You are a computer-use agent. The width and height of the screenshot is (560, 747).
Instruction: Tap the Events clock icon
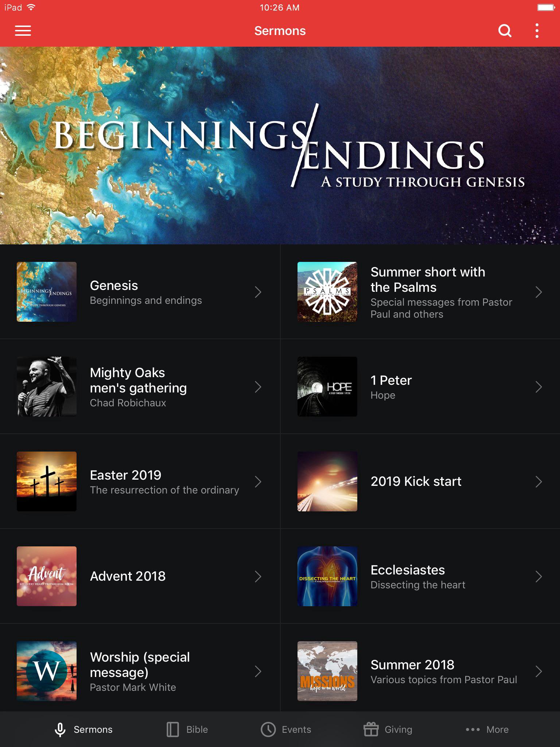(268, 729)
